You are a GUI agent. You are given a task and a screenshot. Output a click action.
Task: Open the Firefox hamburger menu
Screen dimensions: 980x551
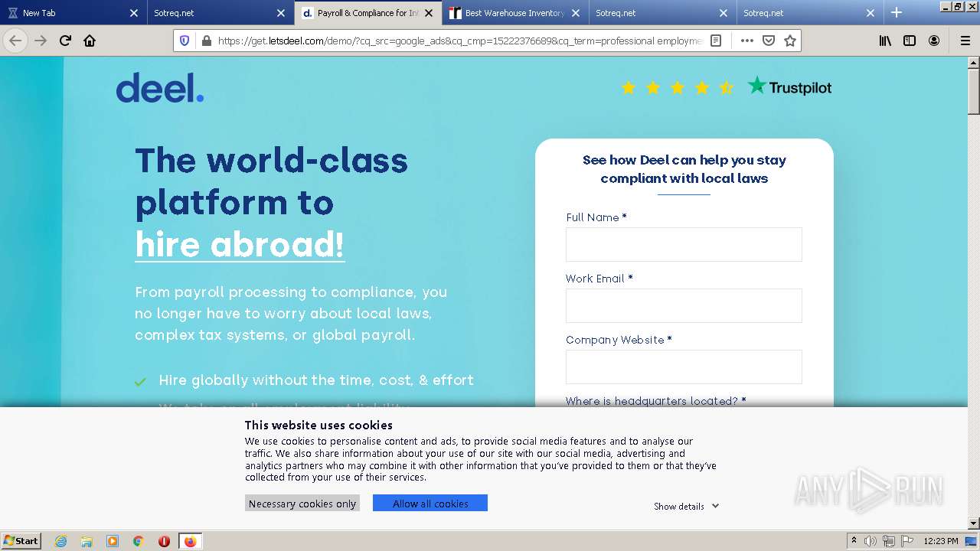point(965,41)
